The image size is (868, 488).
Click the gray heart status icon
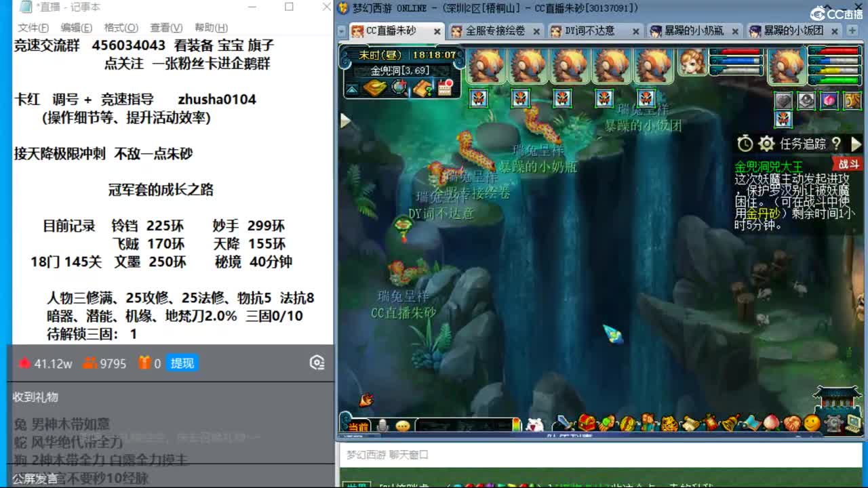(x=784, y=100)
